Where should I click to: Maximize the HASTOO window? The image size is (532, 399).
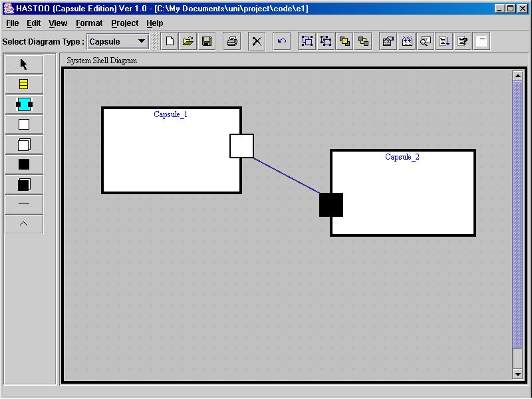510,9
